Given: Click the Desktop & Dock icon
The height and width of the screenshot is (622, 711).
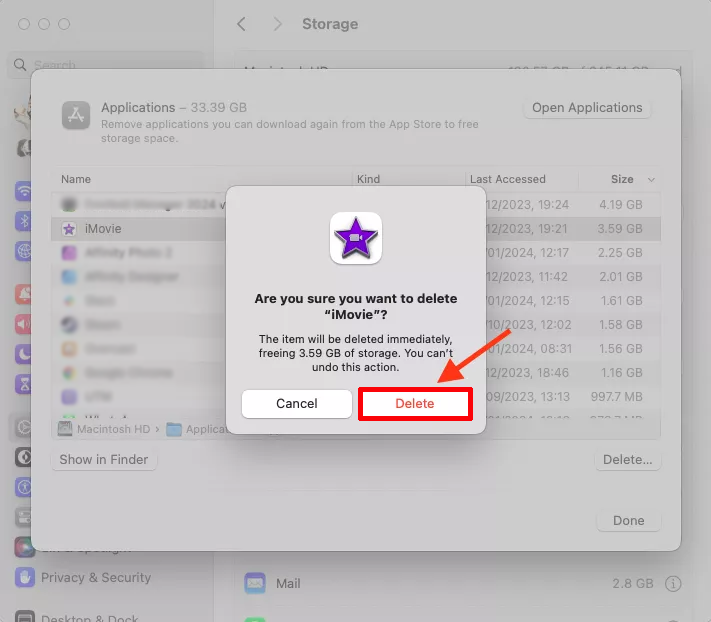Looking at the screenshot, I should 25,617.
